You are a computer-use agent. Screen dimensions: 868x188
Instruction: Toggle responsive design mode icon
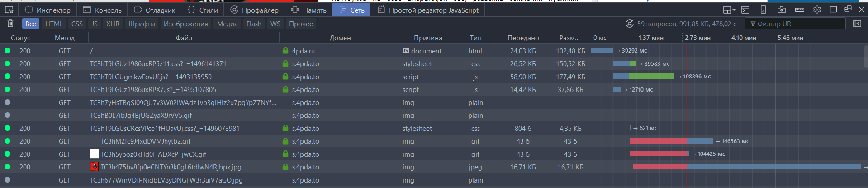[763, 10]
